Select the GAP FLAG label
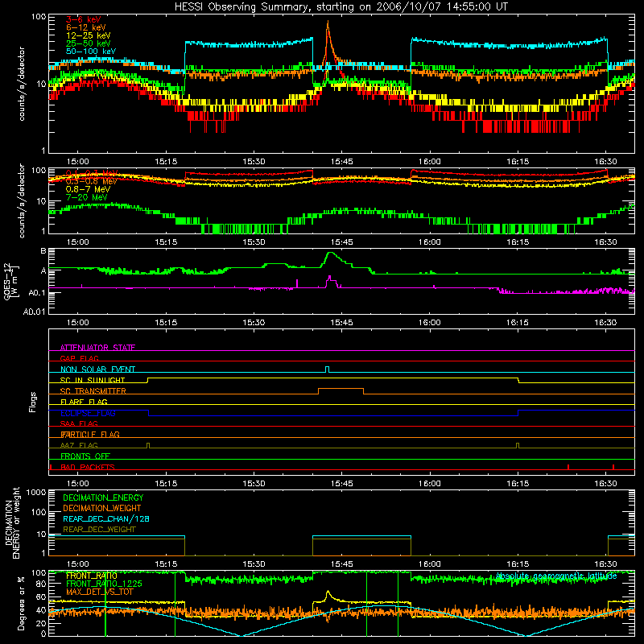 coord(79,358)
